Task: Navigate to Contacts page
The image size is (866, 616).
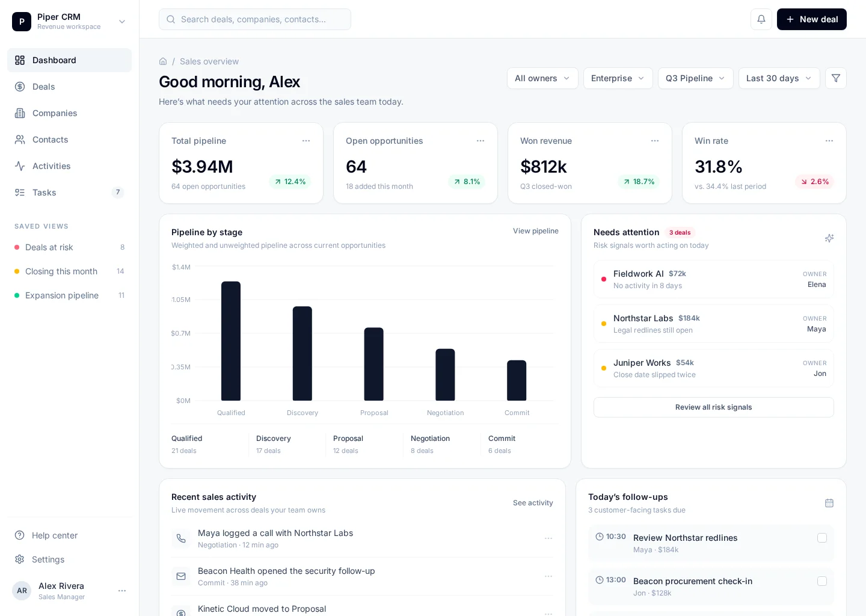Action: point(69,140)
